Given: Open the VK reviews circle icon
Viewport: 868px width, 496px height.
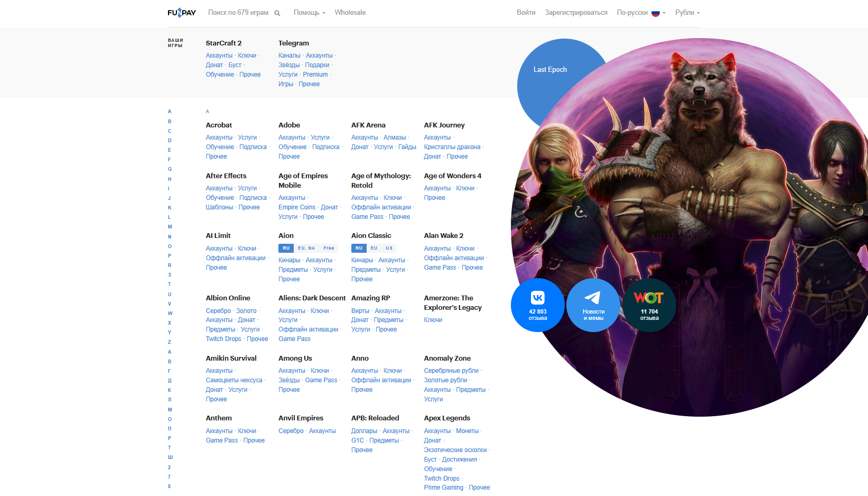Looking at the screenshot, I should click(x=538, y=305).
